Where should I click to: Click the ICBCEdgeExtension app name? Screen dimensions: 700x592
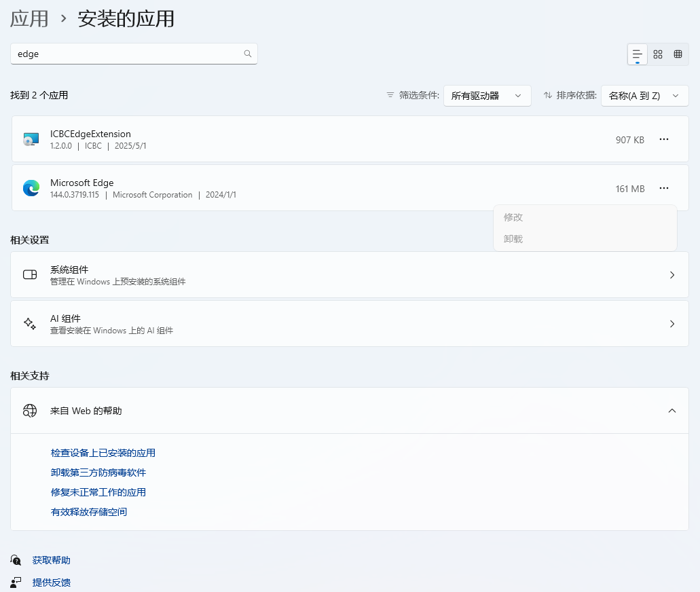90,134
